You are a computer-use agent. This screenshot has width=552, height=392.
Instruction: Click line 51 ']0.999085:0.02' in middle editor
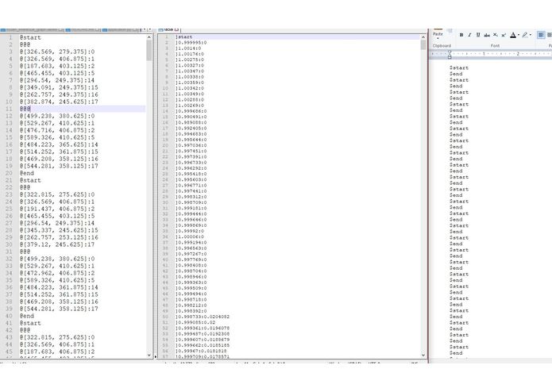[x=195, y=322]
